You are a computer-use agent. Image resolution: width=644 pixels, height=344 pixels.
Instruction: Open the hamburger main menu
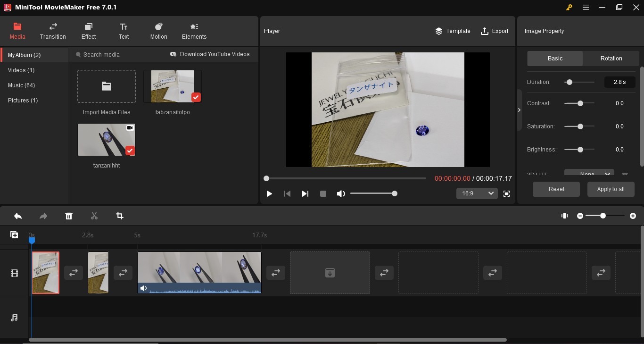point(586,7)
